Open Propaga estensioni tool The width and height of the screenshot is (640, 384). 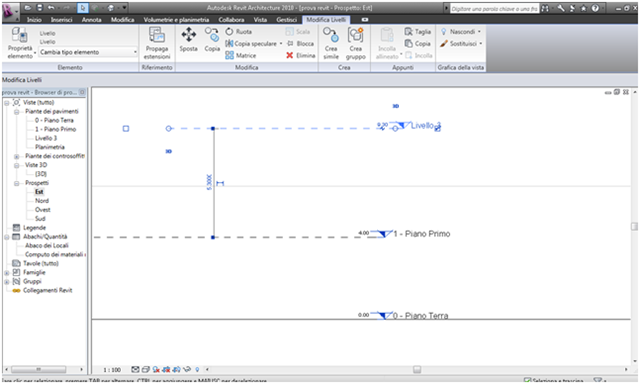pyautogui.click(x=157, y=43)
